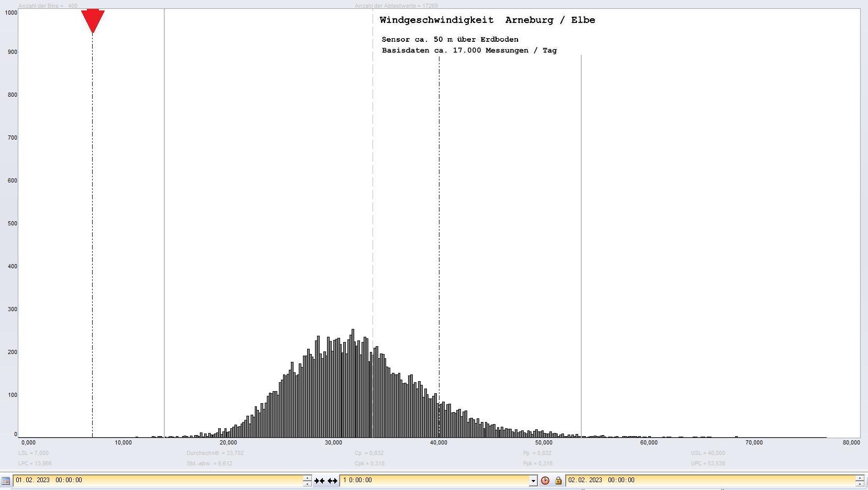Click the chart title Windgeschwindigkeit Arneburg / Elbe
868x490 pixels.
[487, 20]
